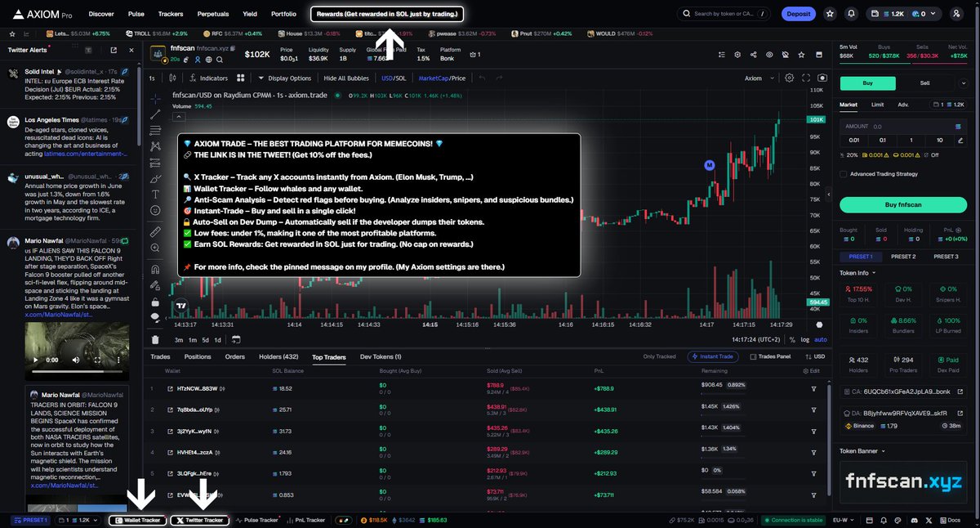
Task: Open Indicators menu button
Action: click(x=208, y=78)
